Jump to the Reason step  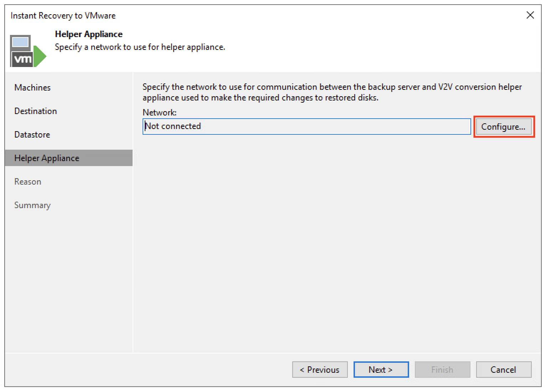[28, 182]
